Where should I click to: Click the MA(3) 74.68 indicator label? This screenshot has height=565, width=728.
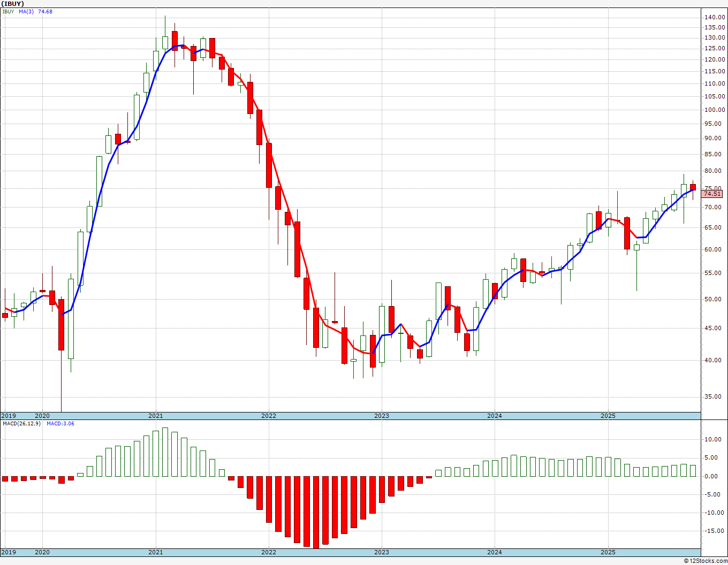(36, 11)
